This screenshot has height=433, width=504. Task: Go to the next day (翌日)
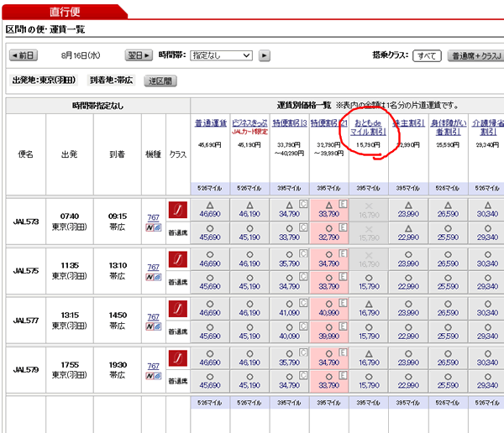139,55
